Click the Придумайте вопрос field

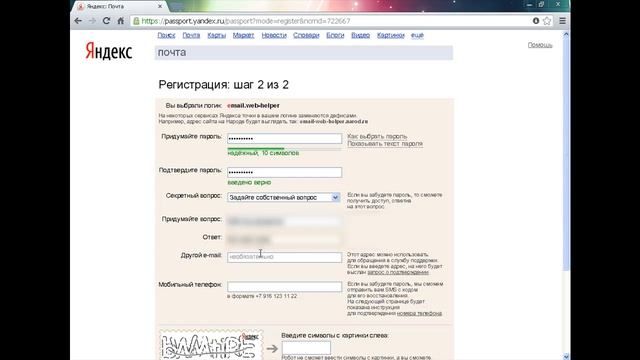click(284, 221)
